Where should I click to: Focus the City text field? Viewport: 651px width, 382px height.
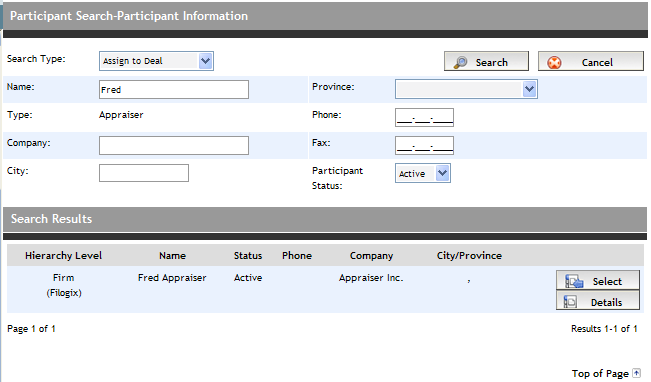(144, 173)
